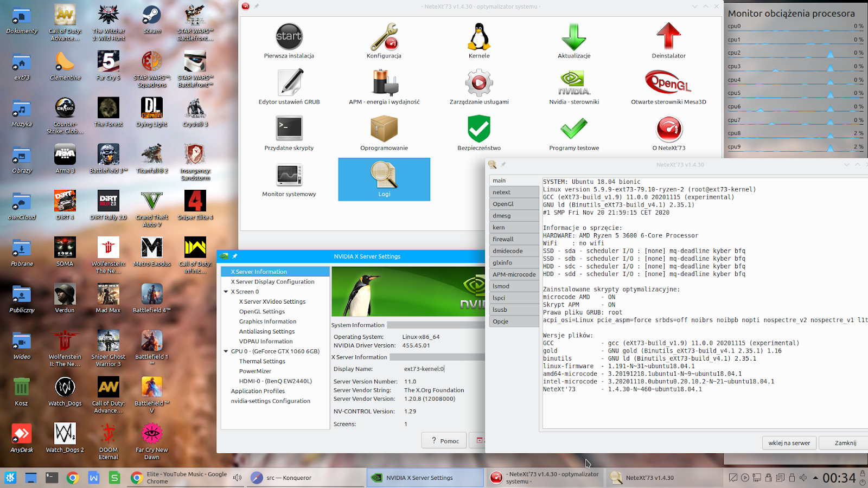Viewport: 868px width, 488px height.
Task: Open Programy testowe checkmark icon
Action: pos(574,129)
